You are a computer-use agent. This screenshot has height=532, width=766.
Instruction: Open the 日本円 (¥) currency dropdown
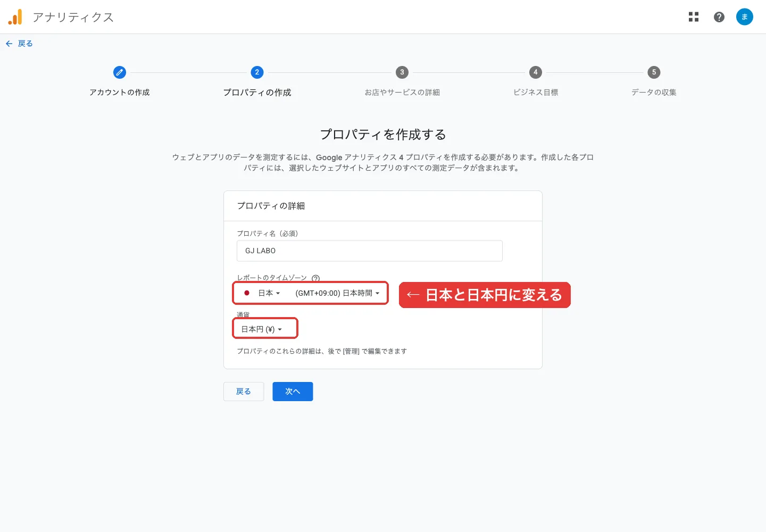[262, 329]
